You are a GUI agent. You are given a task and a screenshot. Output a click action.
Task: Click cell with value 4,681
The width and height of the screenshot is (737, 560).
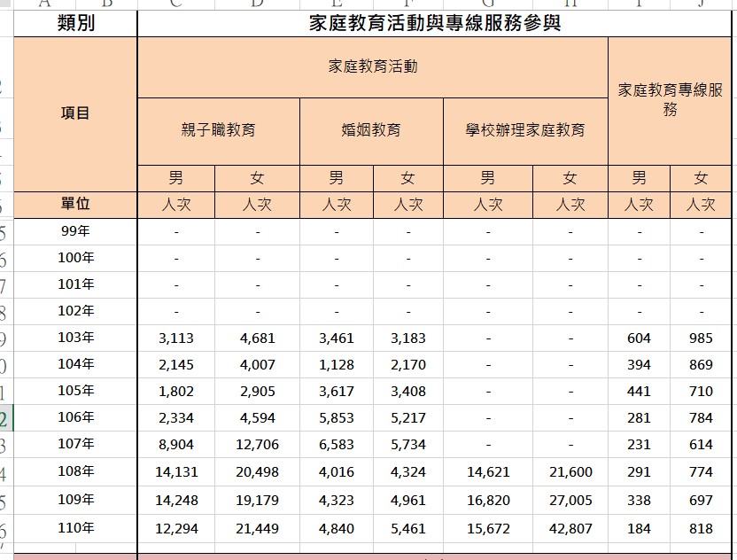click(x=257, y=338)
